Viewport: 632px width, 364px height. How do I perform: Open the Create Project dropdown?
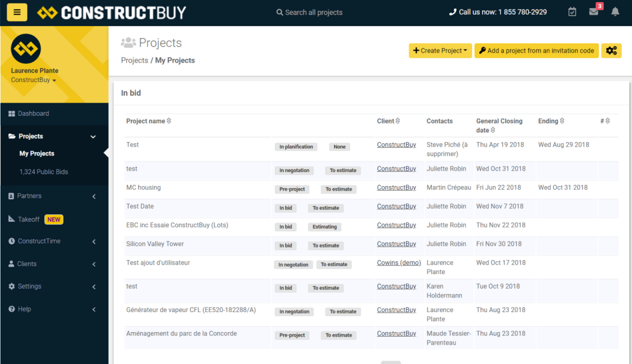point(440,50)
